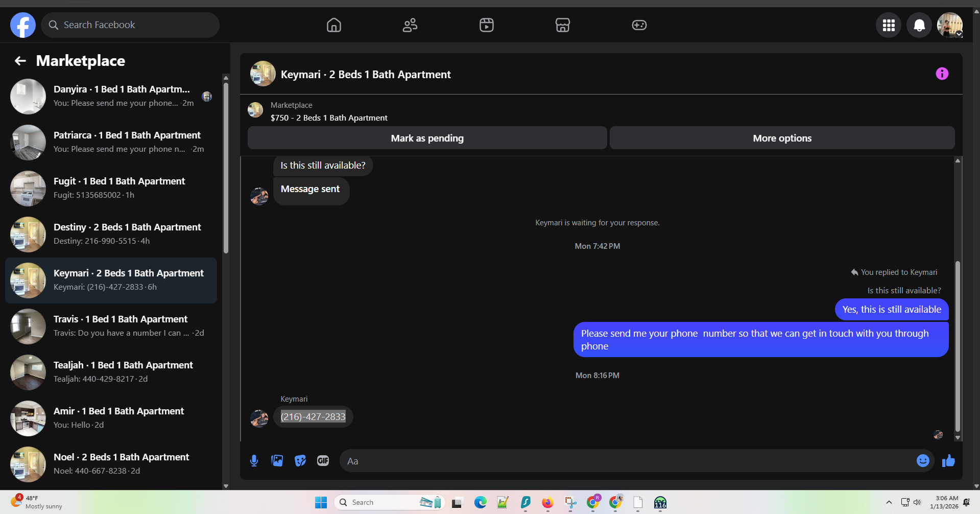Open the Video/Reels icon in top navigation
The height and width of the screenshot is (514, 980).
487,25
